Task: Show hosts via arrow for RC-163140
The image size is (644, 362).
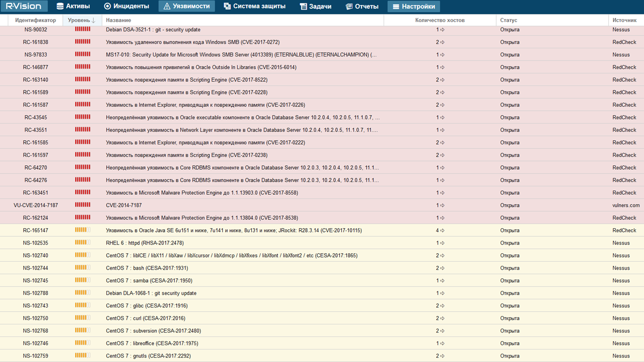Action: tap(442, 80)
